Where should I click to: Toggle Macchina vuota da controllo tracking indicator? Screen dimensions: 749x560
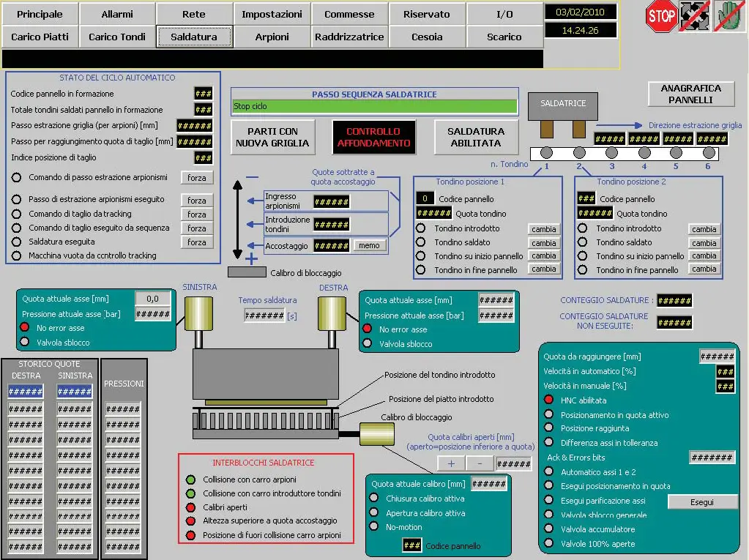17,255
